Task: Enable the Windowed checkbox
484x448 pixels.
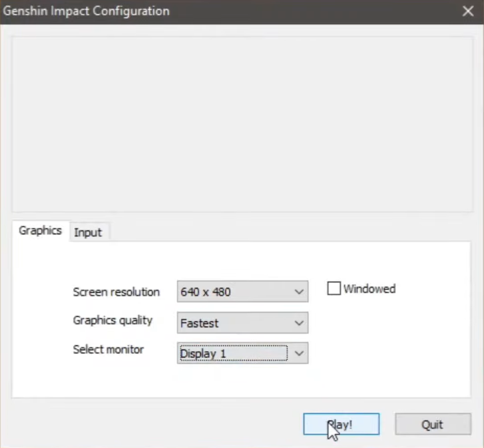Action: tap(334, 288)
